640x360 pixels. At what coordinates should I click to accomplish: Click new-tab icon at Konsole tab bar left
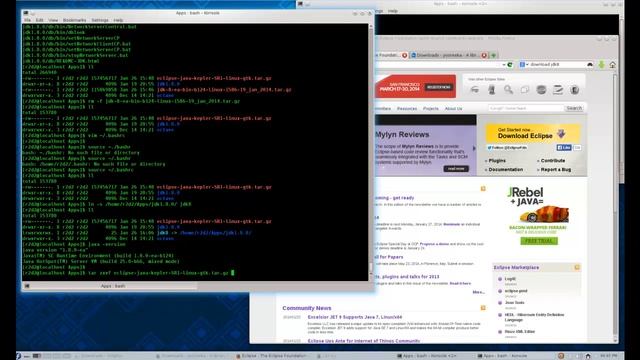(27, 286)
